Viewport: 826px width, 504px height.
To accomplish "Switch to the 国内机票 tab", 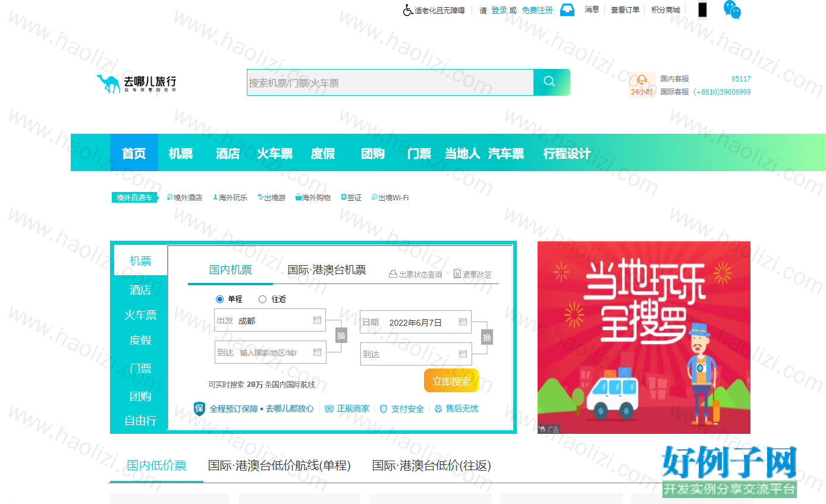I will coord(231,270).
